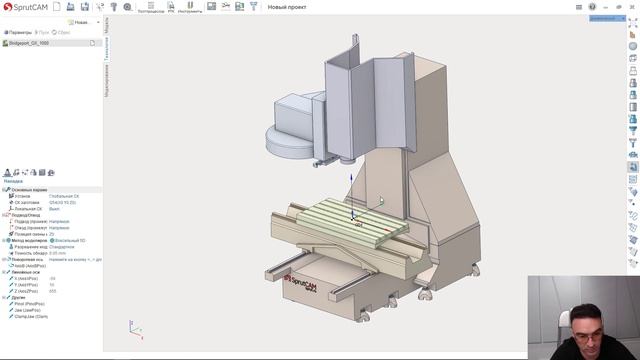Click the document icon beside Bridgeport item
640x360 pixels.
point(93,43)
